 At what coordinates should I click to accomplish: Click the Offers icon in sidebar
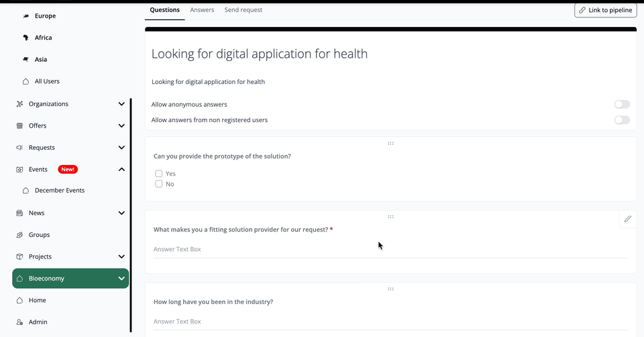19,126
